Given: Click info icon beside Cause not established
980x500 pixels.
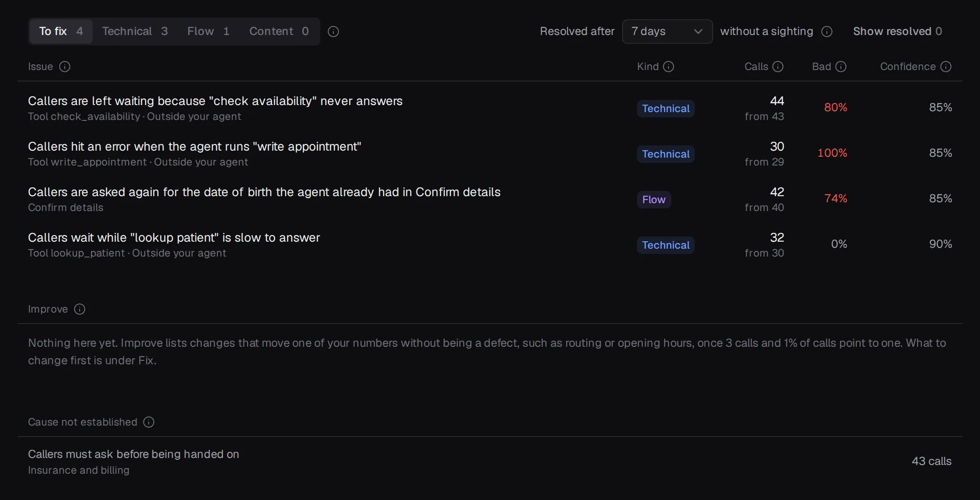Looking at the screenshot, I should [x=149, y=422].
